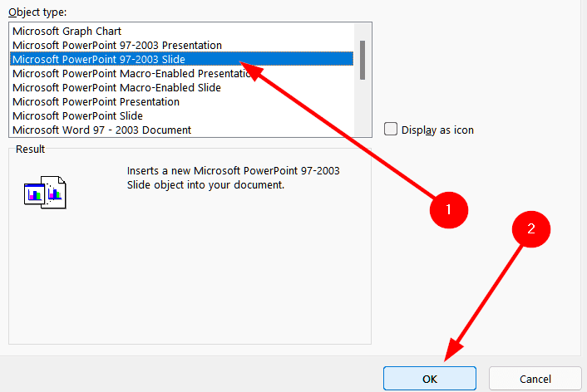The image size is (587, 392).
Task: Choose Microsoft PowerPoint Macro-Enabled Presentation
Action: (x=181, y=73)
